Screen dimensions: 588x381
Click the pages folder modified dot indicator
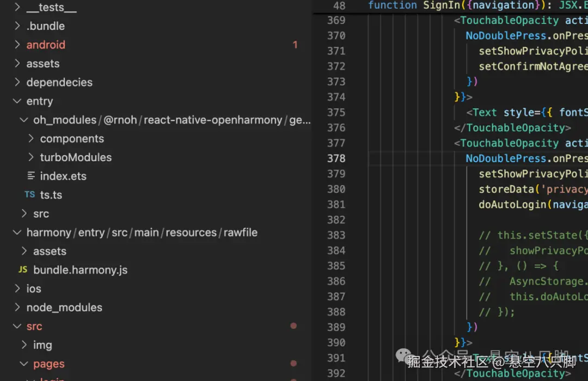(x=293, y=364)
